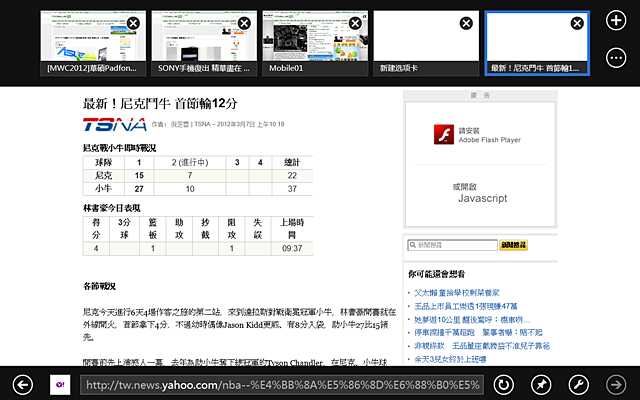Switch to the SONY手機復出 tab
Screen dimensions: 640x400
[204, 43]
